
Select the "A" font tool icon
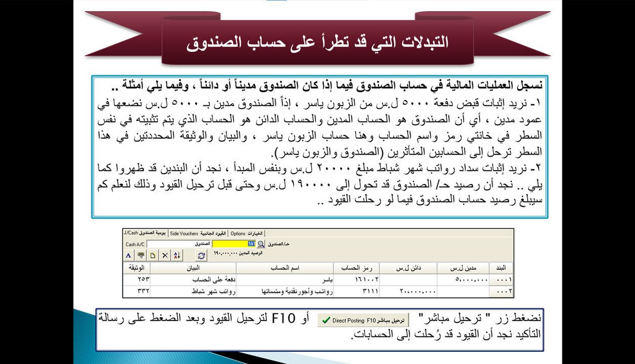pos(128,254)
